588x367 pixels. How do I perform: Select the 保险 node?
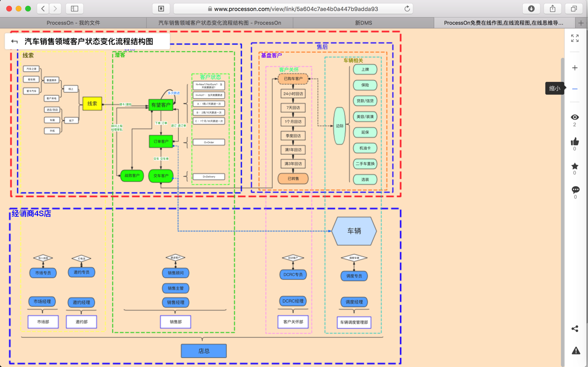tap(365, 85)
